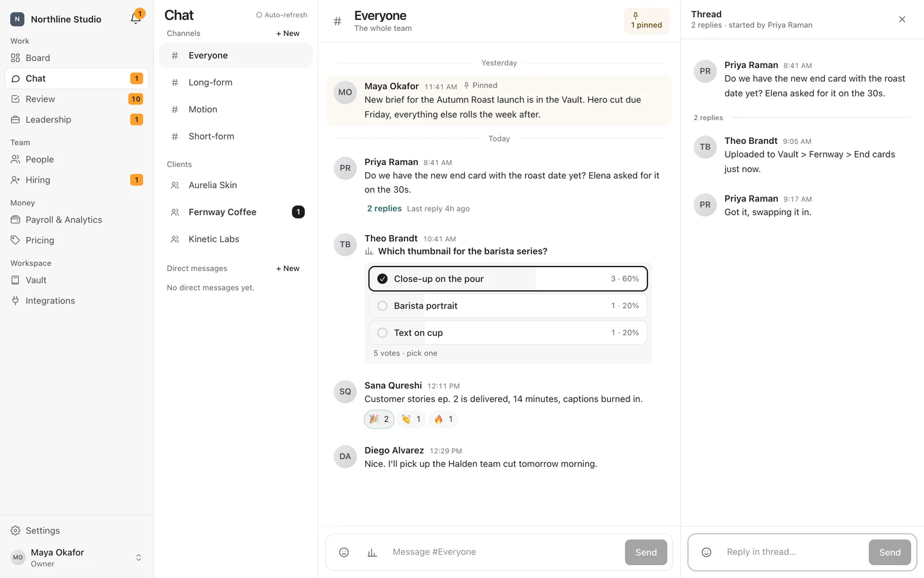Create a new channel with + New
Image resolution: width=924 pixels, height=578 pixels.
tap(287, 33)
